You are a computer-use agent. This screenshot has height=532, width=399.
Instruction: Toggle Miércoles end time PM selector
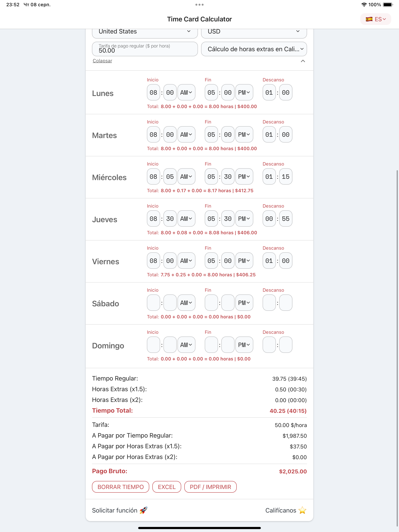click(x=244, y=177)
